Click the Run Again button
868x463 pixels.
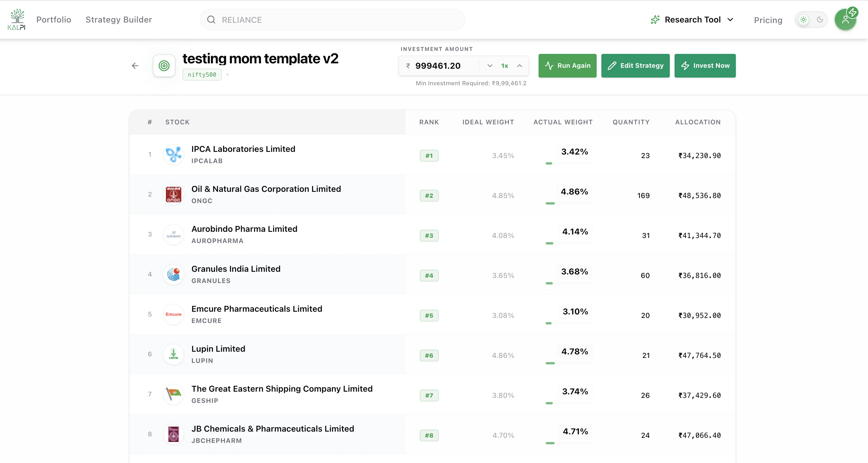coord(567,66)
